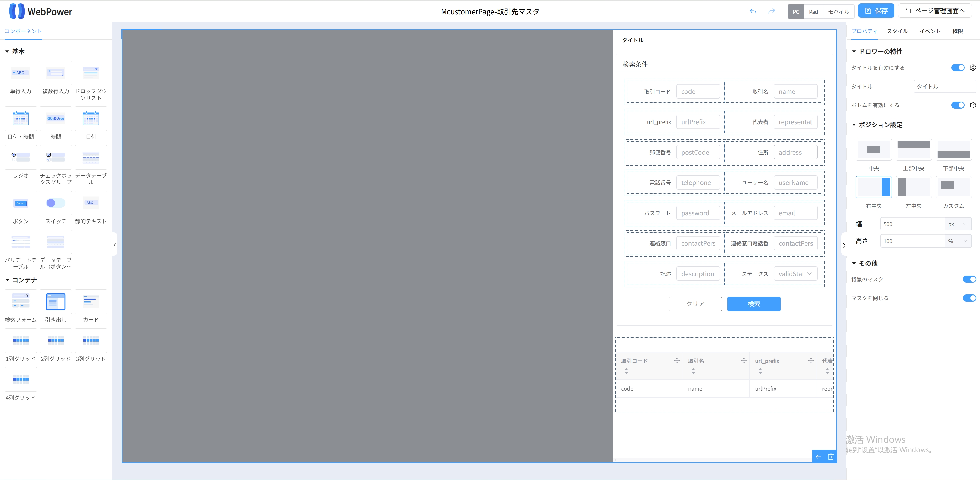Select the 検索フォーム container icon
Screen dimensions: 980x480
tap(20, 302)
